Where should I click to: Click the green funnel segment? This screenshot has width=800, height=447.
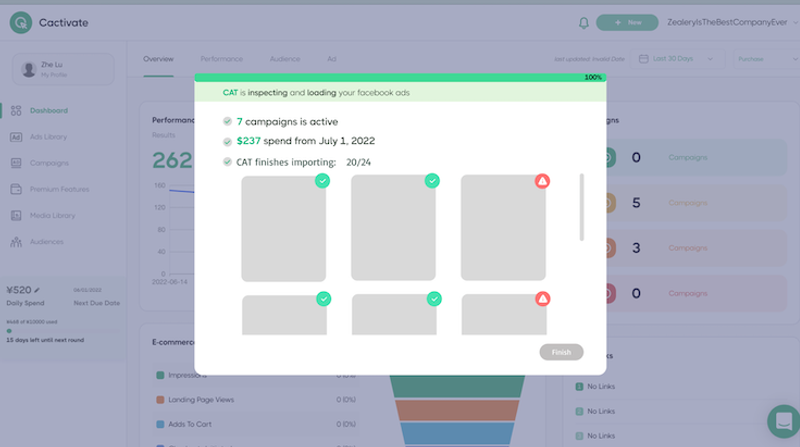tap(457, 386)
